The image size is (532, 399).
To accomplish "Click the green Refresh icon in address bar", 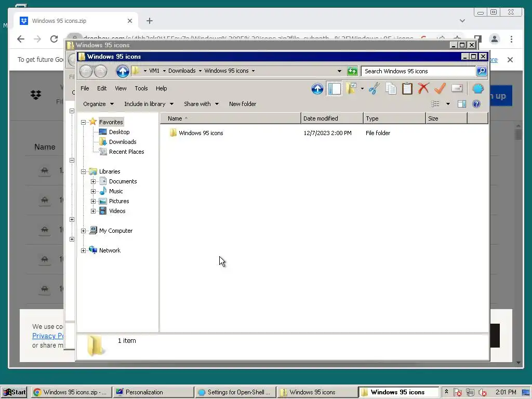I will click(x=352, y=71).
